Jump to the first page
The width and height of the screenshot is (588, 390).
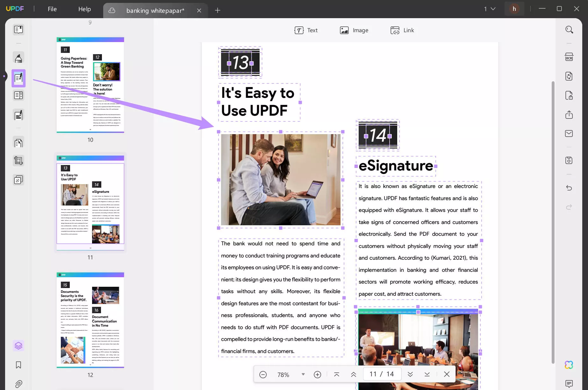337,374
